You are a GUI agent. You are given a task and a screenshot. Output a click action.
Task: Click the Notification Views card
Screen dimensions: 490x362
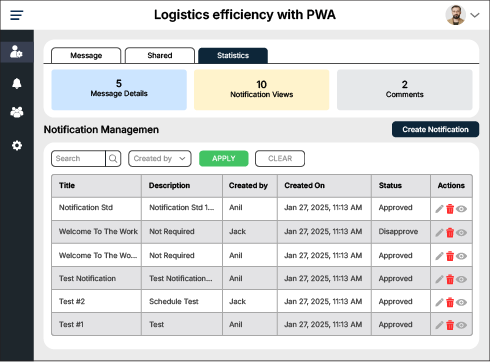coord(262,90)
